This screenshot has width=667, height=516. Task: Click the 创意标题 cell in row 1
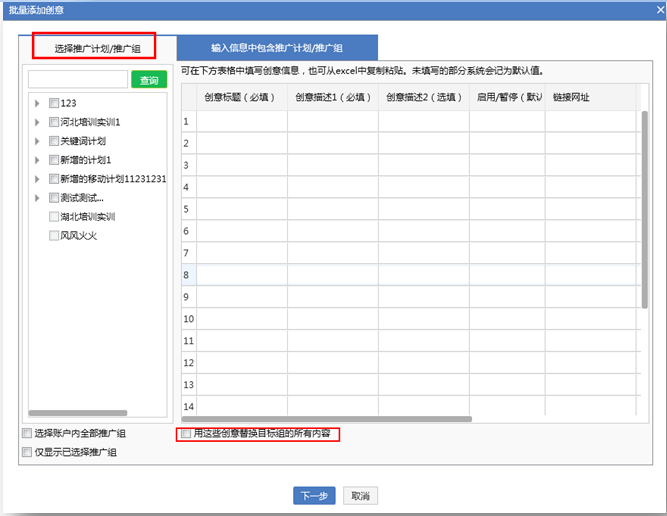click(x=241, y=121)
